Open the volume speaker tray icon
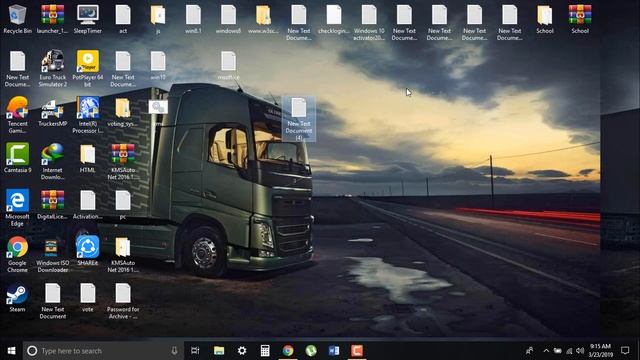Viewport: 640px width, 360px height. click(x=580, y=351)
